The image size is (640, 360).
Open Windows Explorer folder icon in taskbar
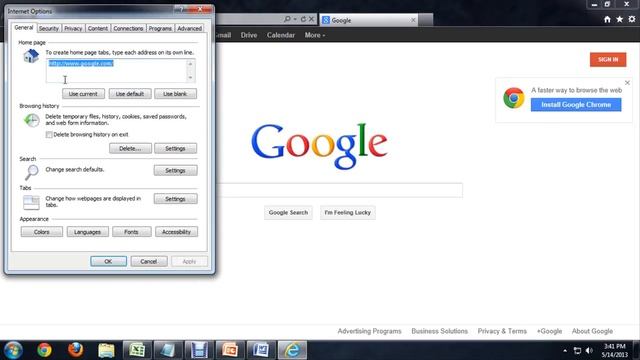106,350
